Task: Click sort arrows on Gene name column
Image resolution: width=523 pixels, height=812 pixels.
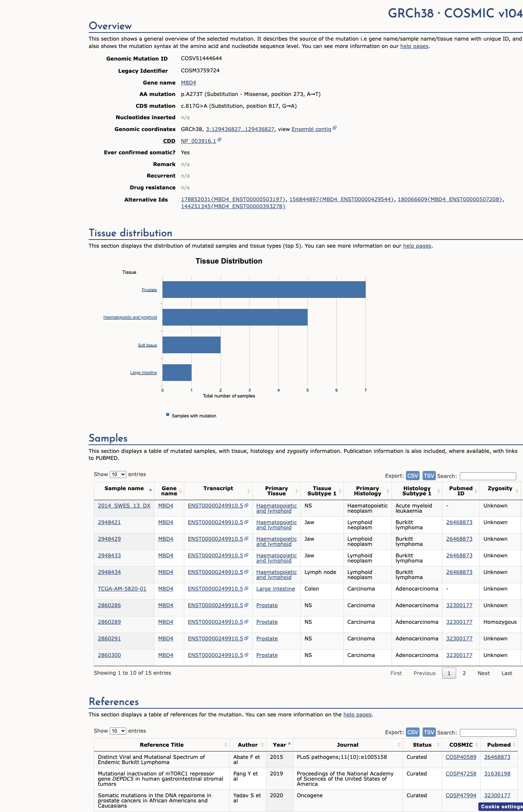Action: (181, 491)
